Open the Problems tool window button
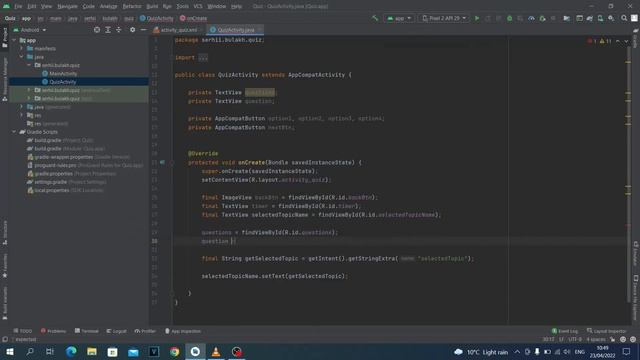Screen dimensions: 640x360 (53, 331)
